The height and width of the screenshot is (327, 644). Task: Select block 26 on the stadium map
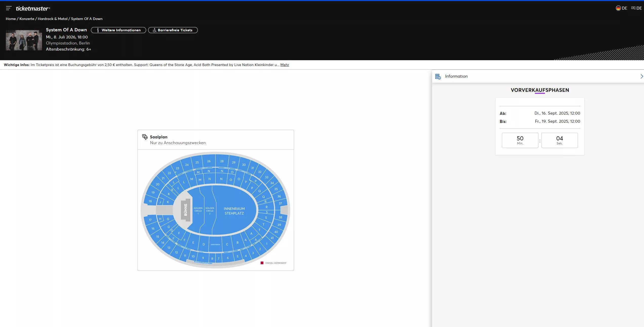pos(209,161)
